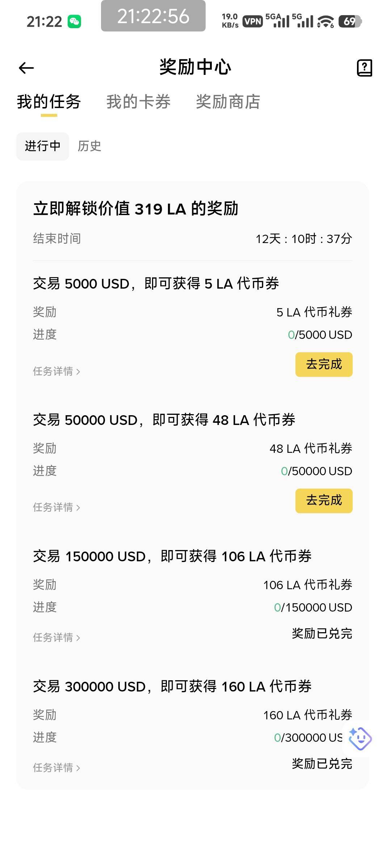This screenshot has width=391, height=868.
Task: Expand 任务详情 for the 300000 USD task
Action: [x=56, y=767]
